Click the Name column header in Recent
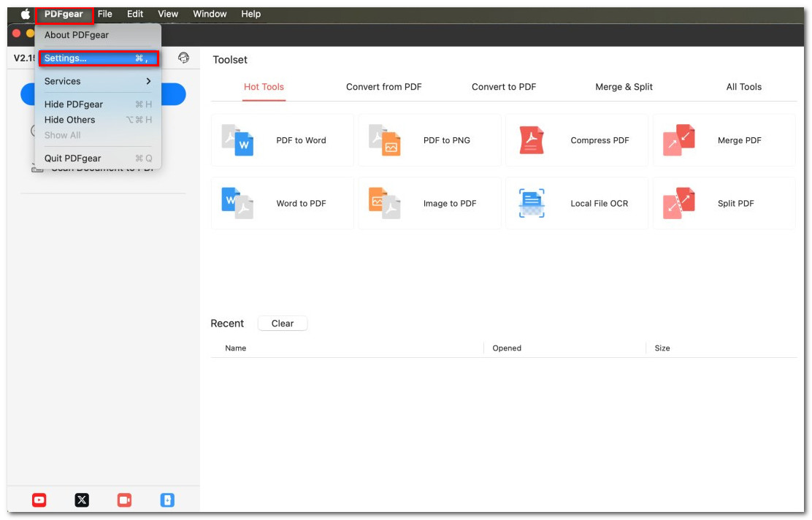This screenshot has width=812, height=520. coord(236,348)
